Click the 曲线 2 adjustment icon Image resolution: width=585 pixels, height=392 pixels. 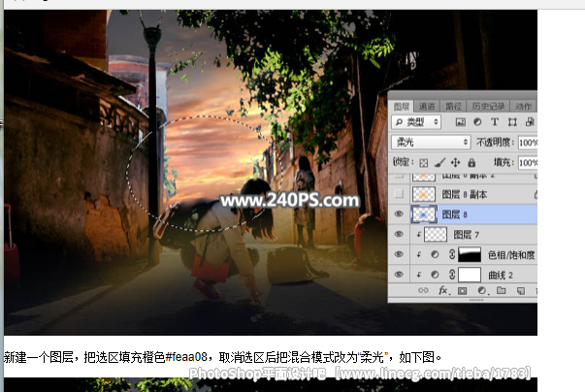point(435,275)
